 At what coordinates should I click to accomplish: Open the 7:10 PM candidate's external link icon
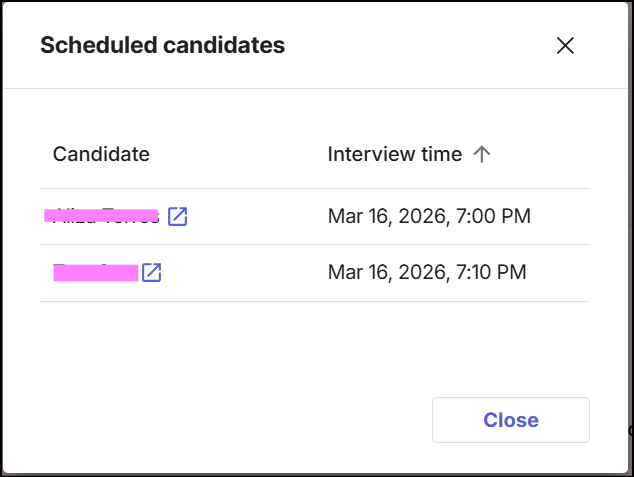point(151,272)
